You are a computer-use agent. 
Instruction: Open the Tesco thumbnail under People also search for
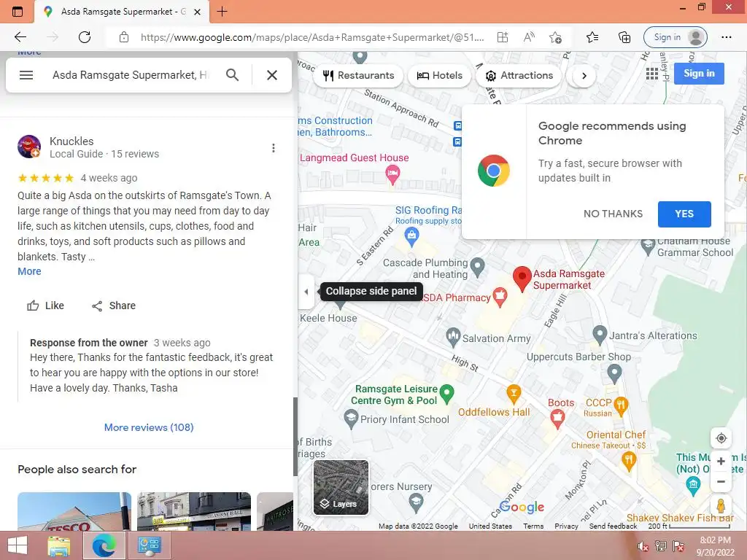coord(74,511)
